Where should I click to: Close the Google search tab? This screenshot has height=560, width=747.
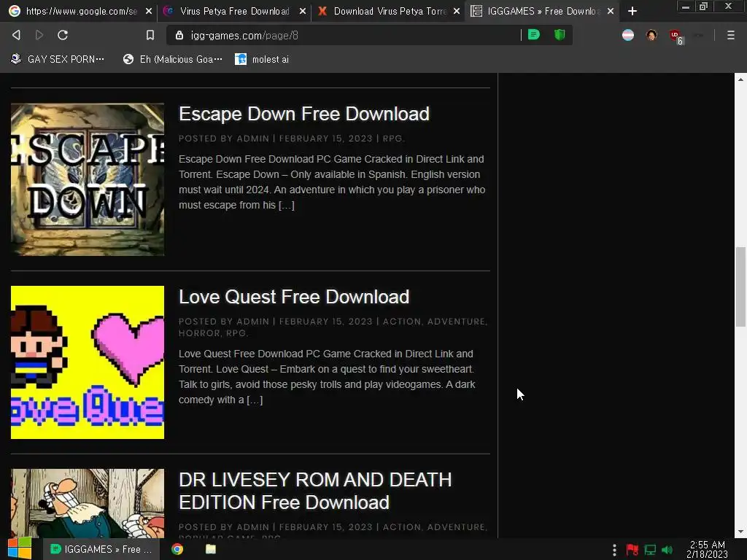[x=149, y=11]
